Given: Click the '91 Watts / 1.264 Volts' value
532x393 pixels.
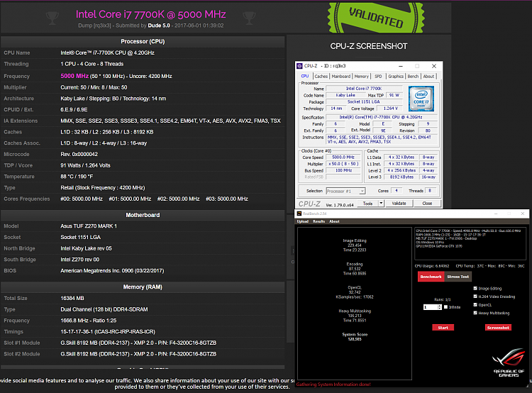Looking at the screenshot, I should click(x=86, y=165).
